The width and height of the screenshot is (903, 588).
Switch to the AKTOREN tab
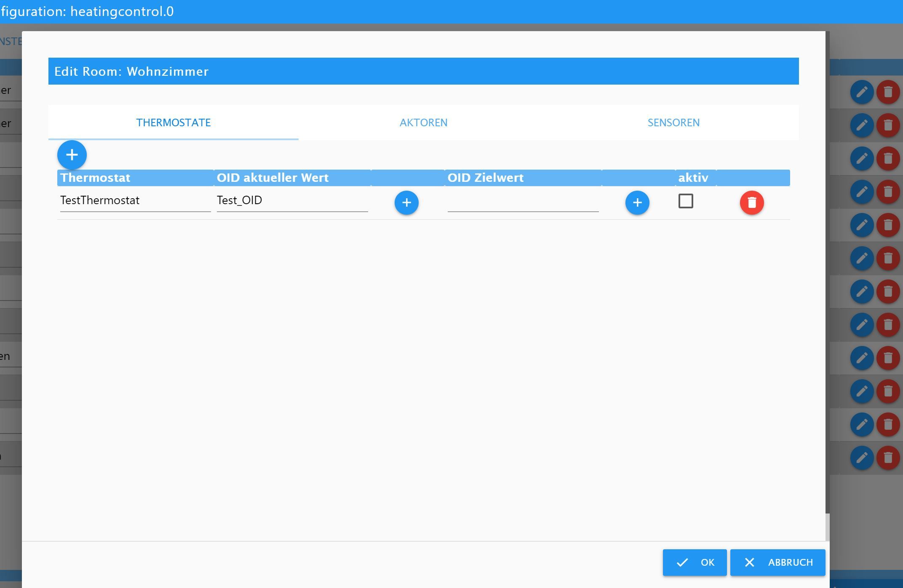click(x=423, y=122)
